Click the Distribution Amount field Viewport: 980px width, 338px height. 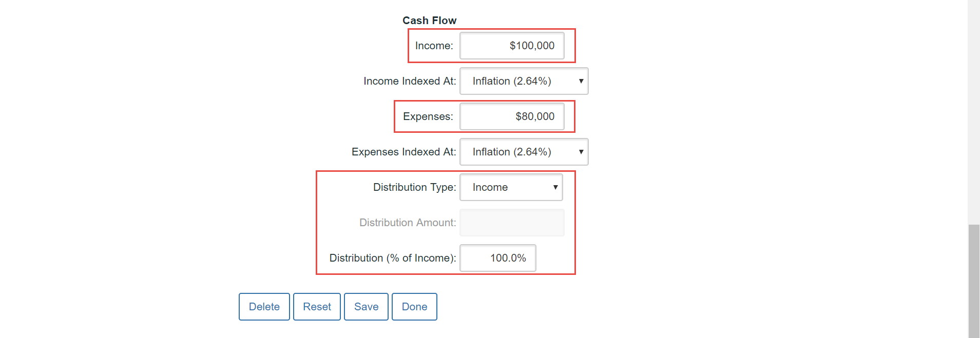click(512, 223)
